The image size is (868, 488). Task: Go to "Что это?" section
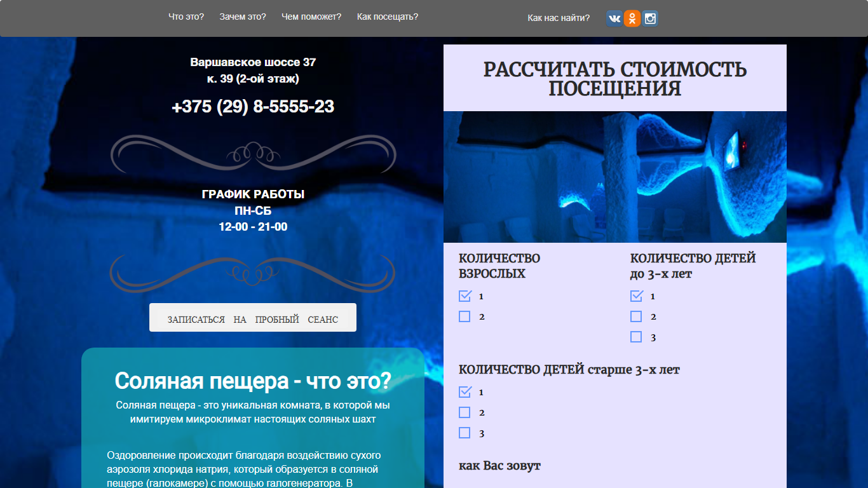tap(186, 17)
